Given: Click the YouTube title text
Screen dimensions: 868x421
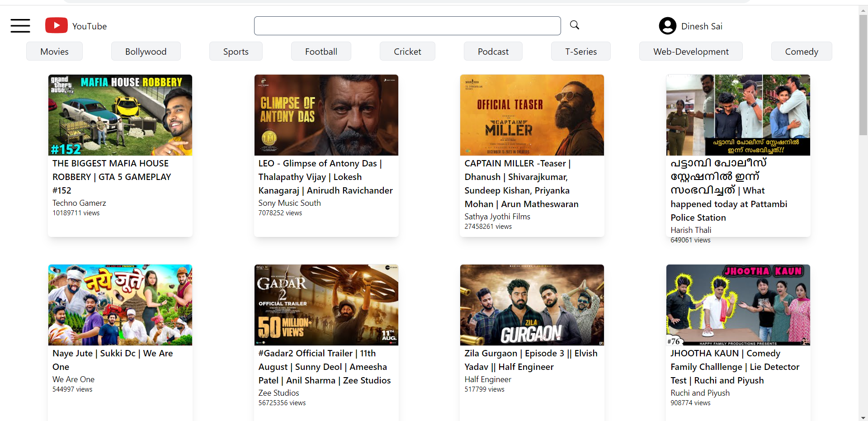Looking at the screenshot, I should [x=90, y=26].
